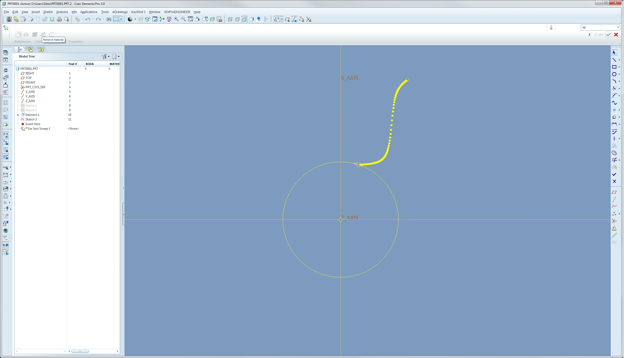Select the Rectangle sketch tool
Image resolution: width=644 pixels, height=358 pixels.
coord(614,67)
